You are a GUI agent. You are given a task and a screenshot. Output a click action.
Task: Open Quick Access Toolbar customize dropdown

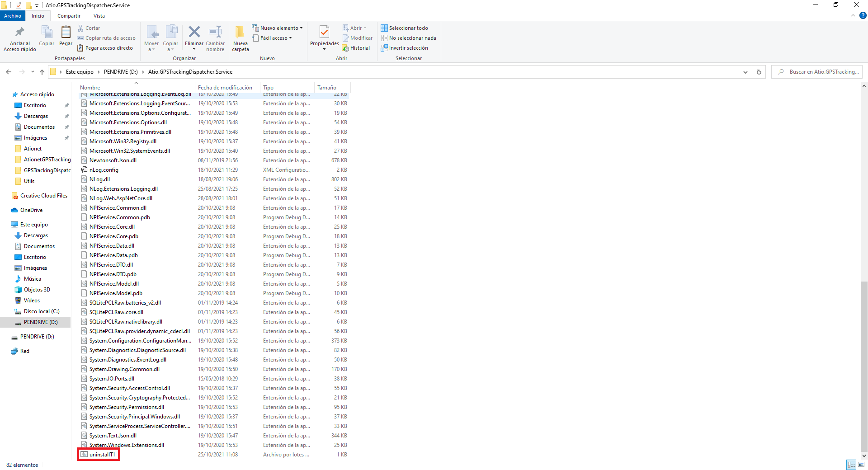pos(37,6)
